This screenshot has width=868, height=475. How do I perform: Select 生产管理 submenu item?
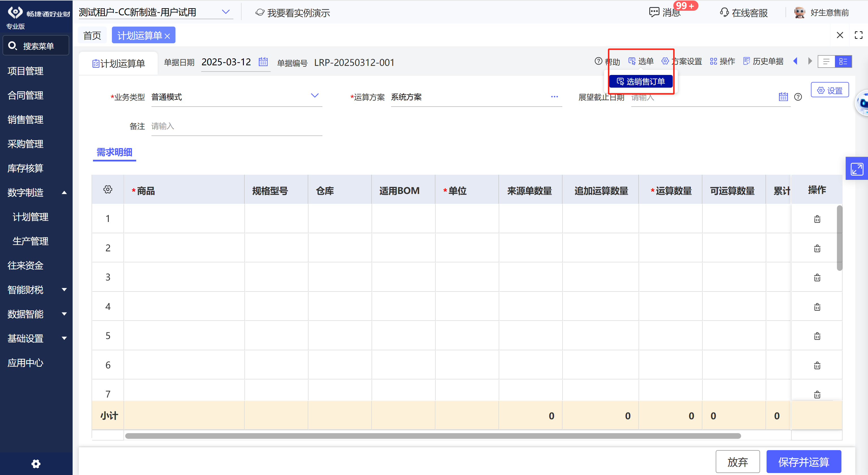pos(30,241)
